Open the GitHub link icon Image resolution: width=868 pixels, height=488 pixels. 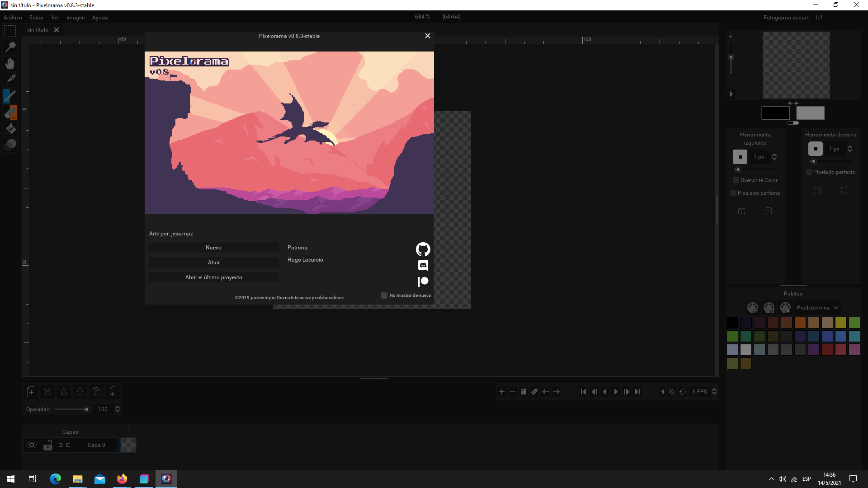pyautogui.click(x=423, y=249)
